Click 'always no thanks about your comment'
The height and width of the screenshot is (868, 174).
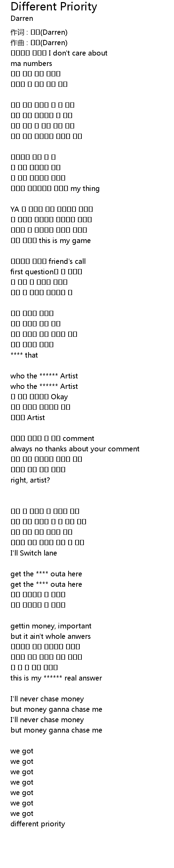[75, 449]
